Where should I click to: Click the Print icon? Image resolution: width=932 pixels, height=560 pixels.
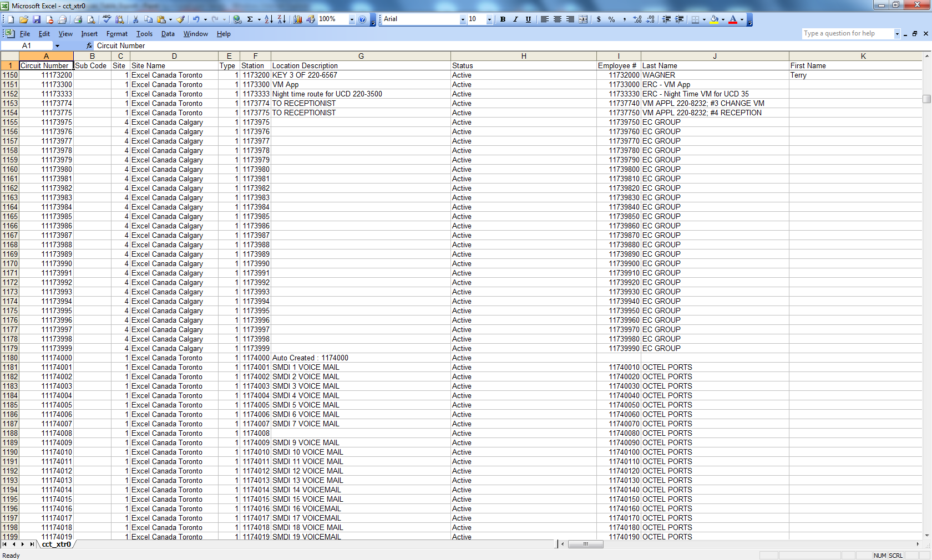click(x=78, y=19)
